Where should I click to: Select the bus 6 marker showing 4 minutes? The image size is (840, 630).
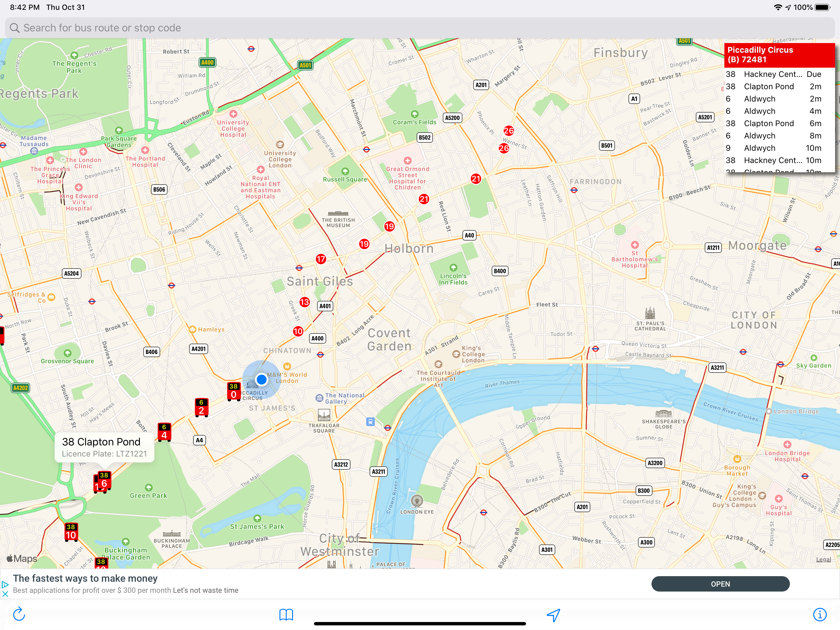point(164,432)
